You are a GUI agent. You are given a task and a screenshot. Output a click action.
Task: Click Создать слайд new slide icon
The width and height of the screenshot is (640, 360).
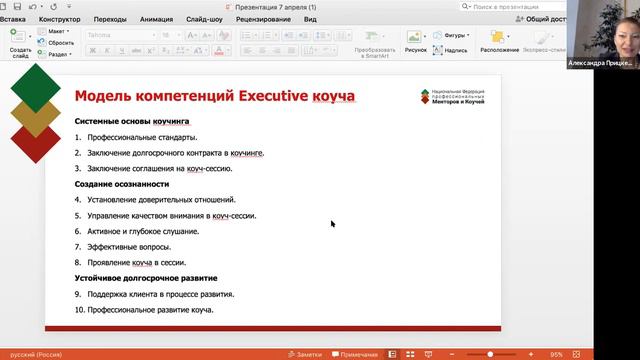(x=18, y=36)
